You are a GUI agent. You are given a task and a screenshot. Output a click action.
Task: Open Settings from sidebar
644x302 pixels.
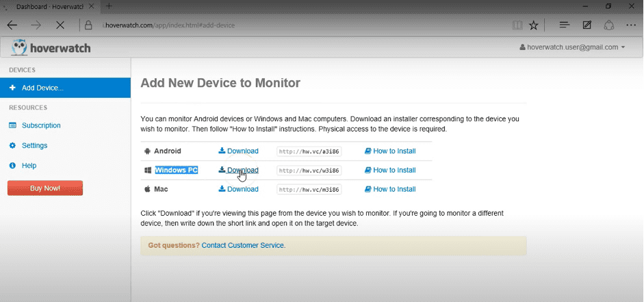(34, 145)
